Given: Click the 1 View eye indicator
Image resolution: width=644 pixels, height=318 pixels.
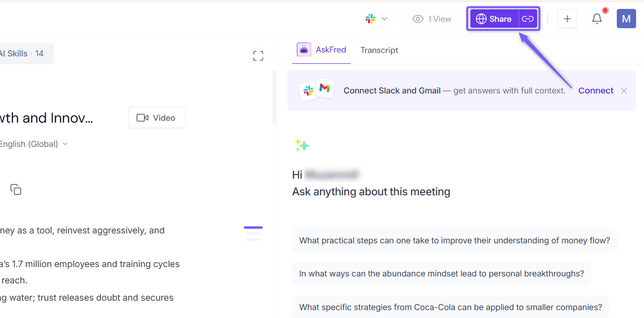Looking at the screenshot, I should tap(432, 19).
